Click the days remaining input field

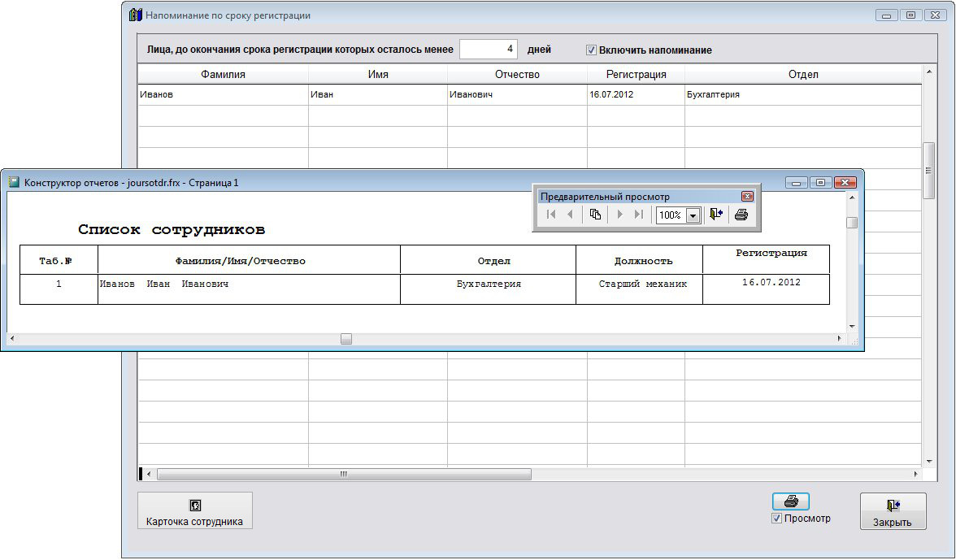click(489, 50)
